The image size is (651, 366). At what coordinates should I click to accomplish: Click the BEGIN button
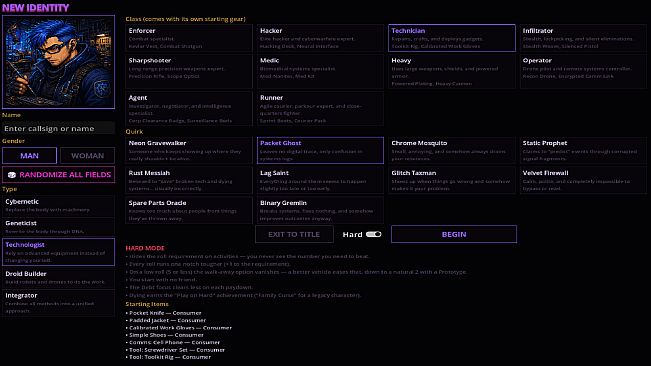pyautogui.click(x=454, y=234)
